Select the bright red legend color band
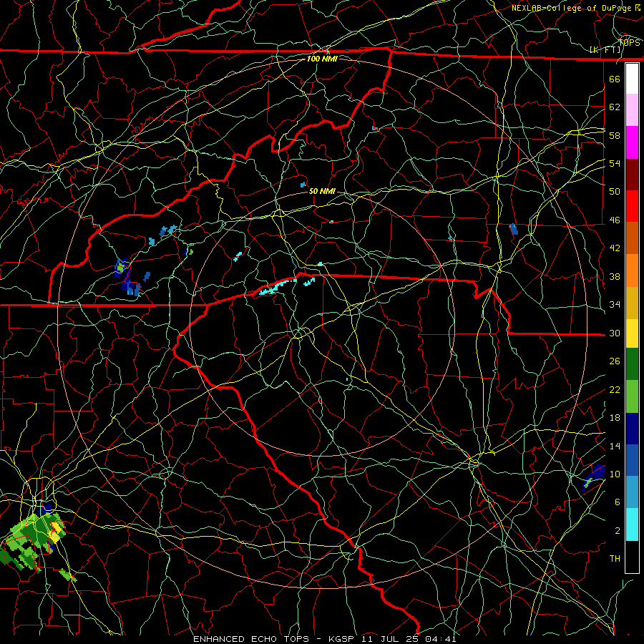This screenshot has height=644, width=644. coord(632,207)
